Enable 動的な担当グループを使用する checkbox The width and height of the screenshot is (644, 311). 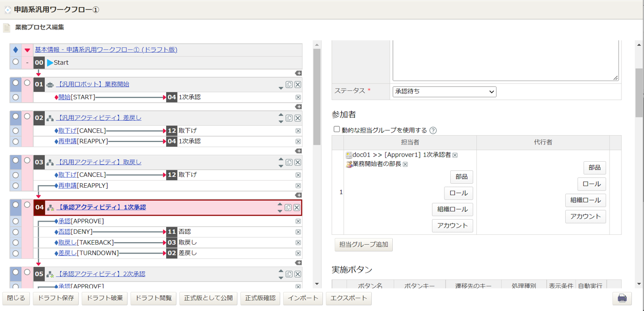pos(337,130)
